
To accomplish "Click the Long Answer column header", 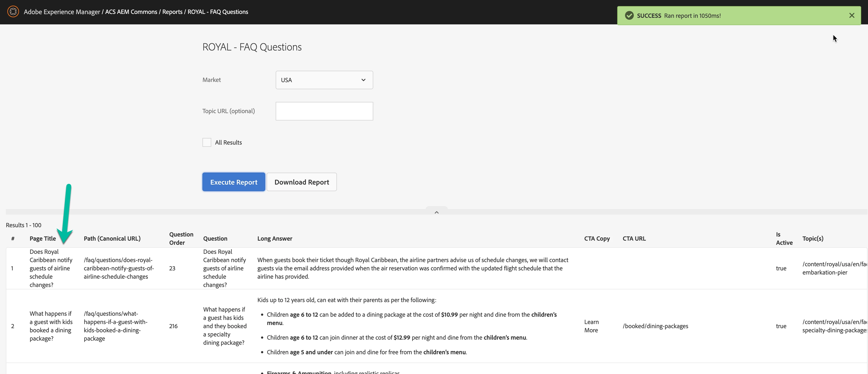I will [275, 238].
